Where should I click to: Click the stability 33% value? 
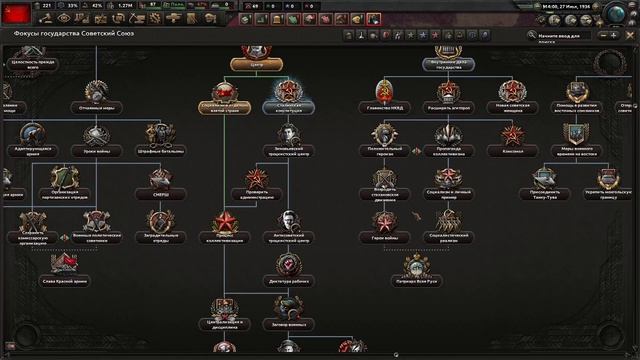point(72,6)
